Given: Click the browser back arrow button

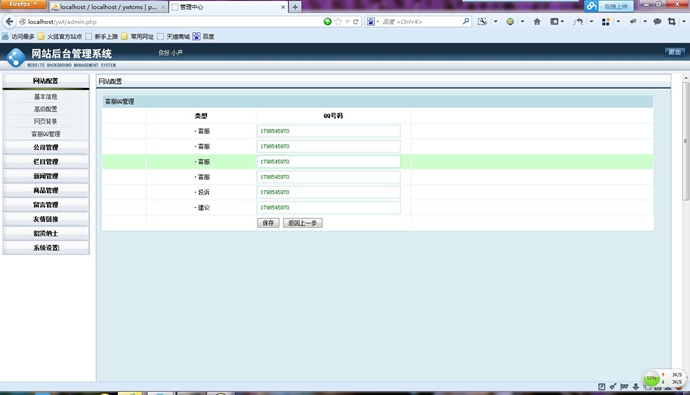Looking at the screenshot, I should pyautogui.click(x=9, y=22).
